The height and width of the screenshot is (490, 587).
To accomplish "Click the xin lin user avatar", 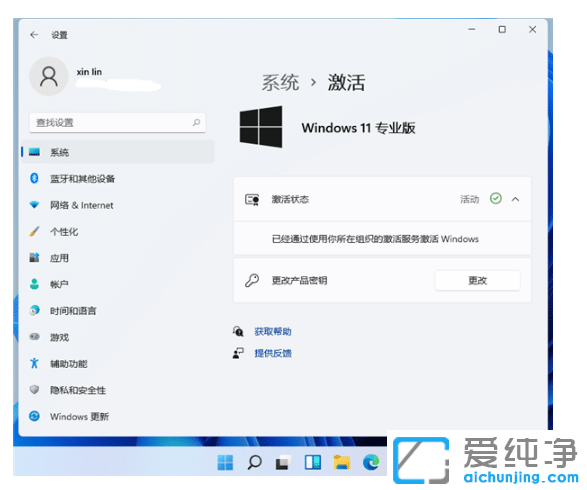I will [x=49, y=76].
